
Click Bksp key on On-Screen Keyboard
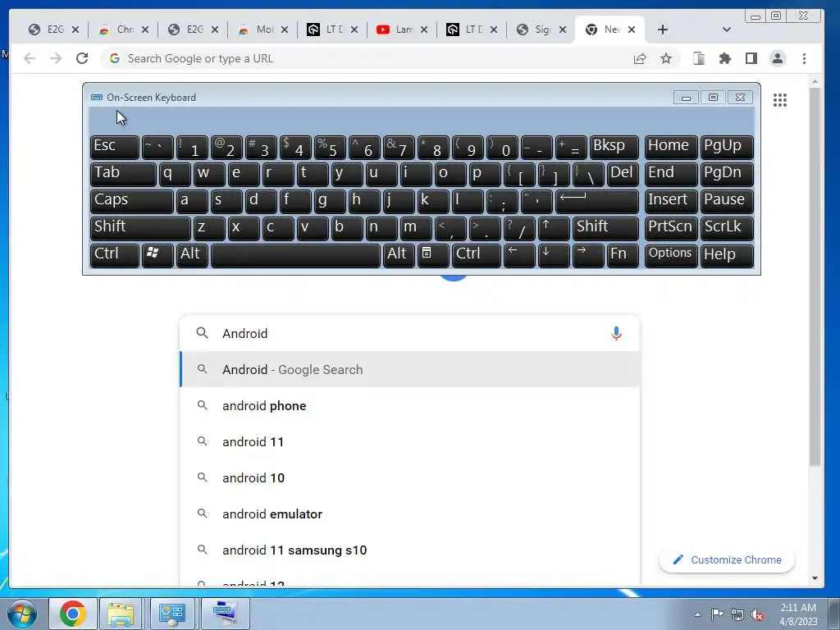tap(614, 147)
